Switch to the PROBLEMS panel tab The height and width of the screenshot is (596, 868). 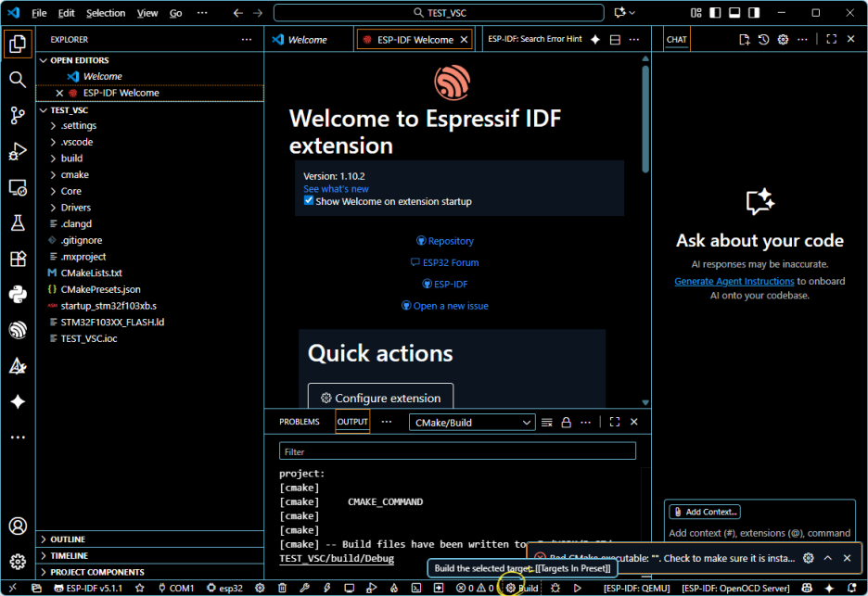299,422
